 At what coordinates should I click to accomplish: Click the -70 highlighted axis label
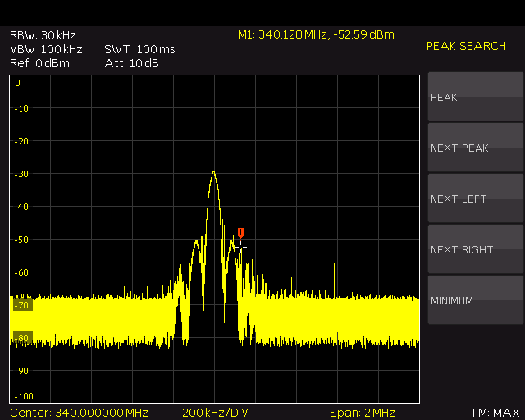point(23,305)
